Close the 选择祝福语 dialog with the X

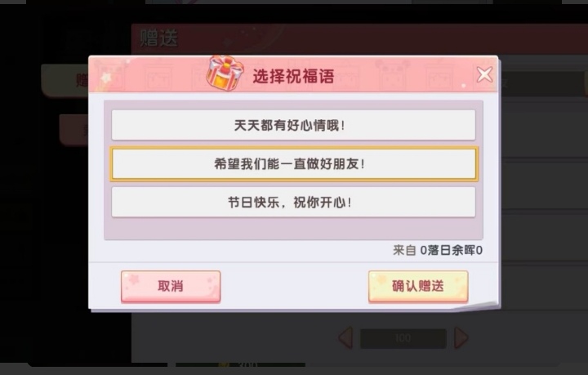(x=484, y=74)
